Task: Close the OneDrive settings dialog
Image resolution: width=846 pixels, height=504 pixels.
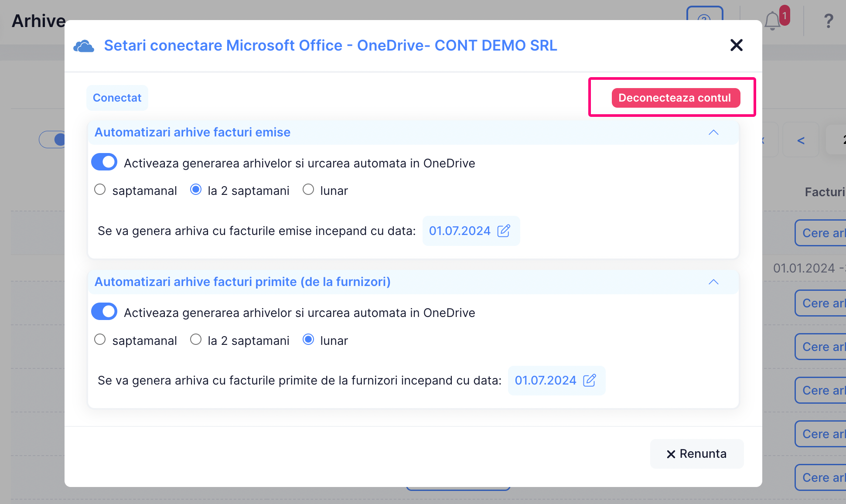Action: pos(736,45)
